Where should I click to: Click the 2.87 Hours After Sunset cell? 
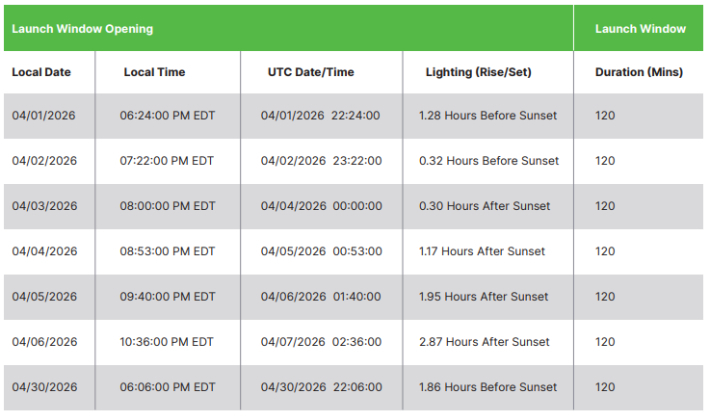(484, 342)
